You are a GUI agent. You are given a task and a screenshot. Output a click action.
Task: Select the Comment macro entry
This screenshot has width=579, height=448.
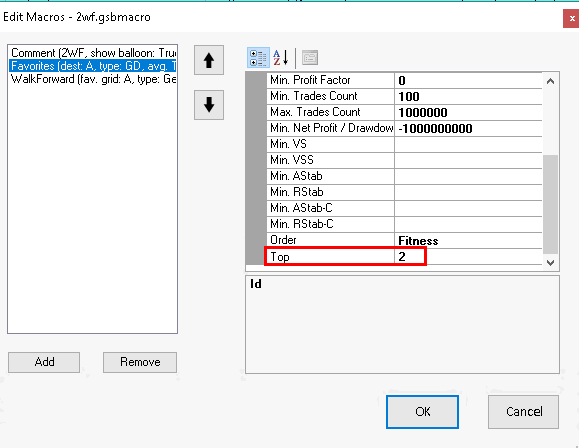93,53
